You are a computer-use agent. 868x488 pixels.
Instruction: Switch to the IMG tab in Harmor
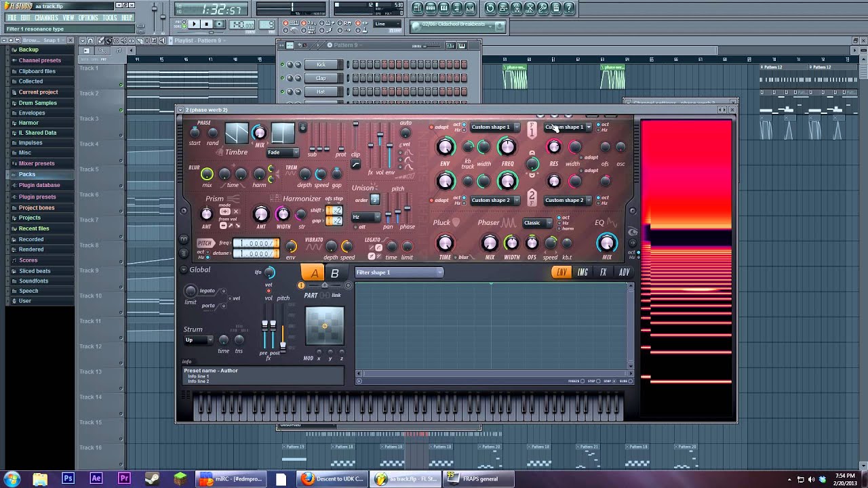(x=583, y=272)
